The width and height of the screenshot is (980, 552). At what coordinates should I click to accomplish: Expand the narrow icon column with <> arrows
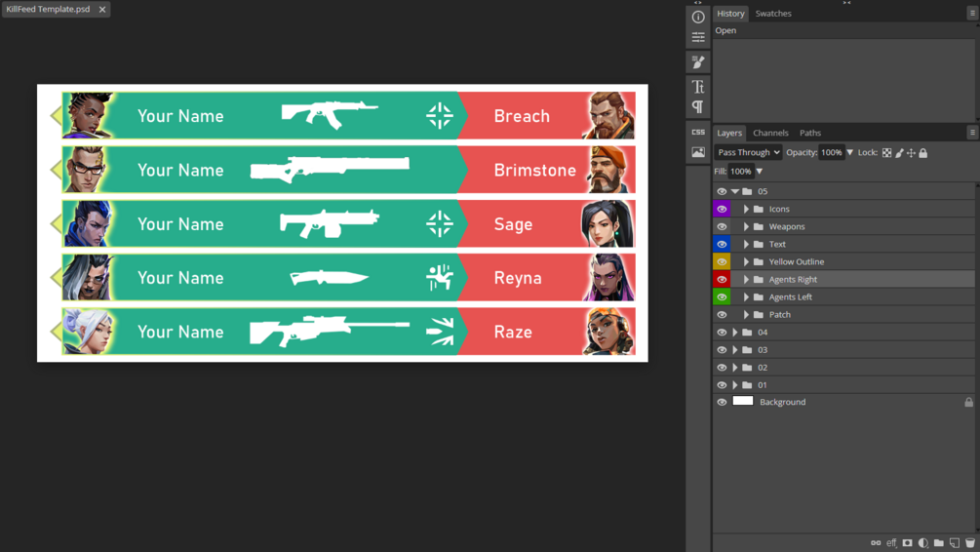pos(698,3)
